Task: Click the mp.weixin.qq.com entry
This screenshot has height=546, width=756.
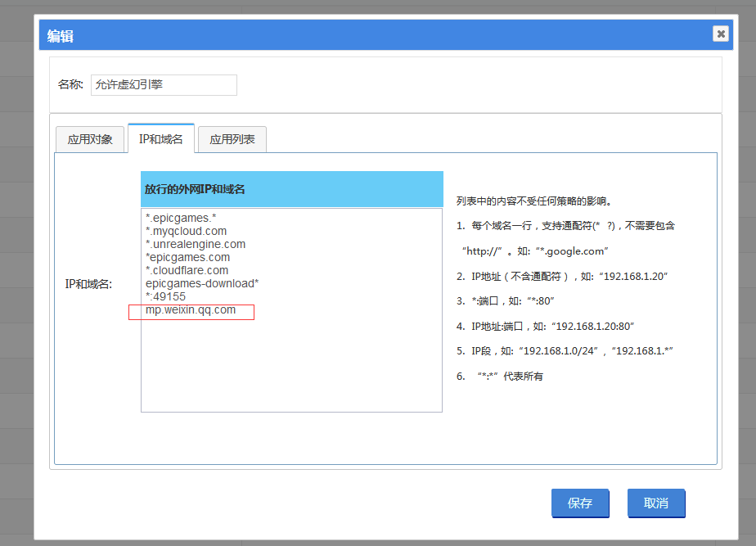Action: pos(191,310)
